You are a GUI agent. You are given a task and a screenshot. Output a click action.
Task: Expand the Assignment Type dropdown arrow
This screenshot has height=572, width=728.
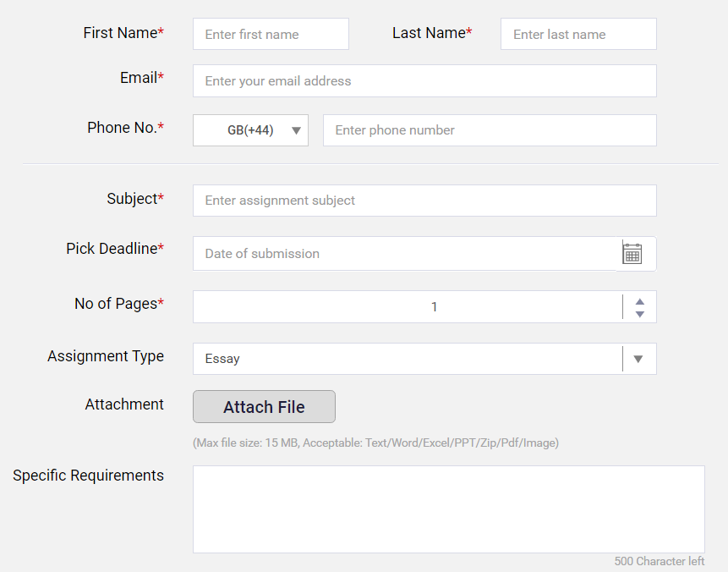(x=638, y=359)
